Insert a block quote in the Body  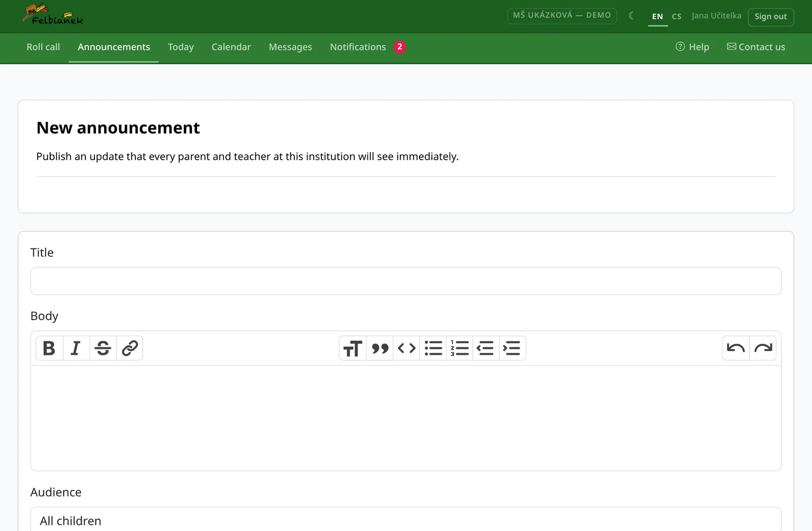point(380,348)
